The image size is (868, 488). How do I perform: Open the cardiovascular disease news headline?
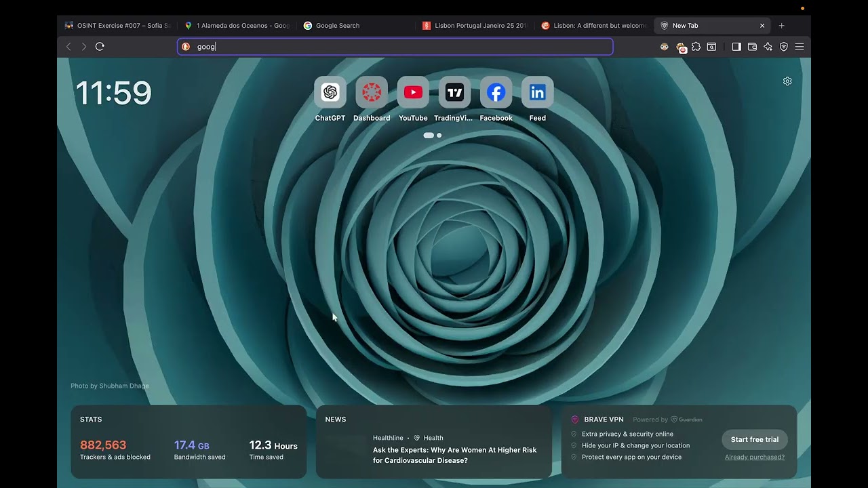click(454, 455)
